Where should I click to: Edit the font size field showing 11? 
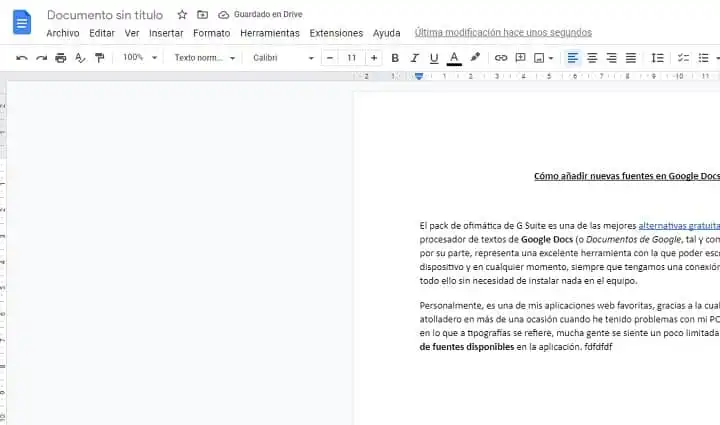[352, 58]
